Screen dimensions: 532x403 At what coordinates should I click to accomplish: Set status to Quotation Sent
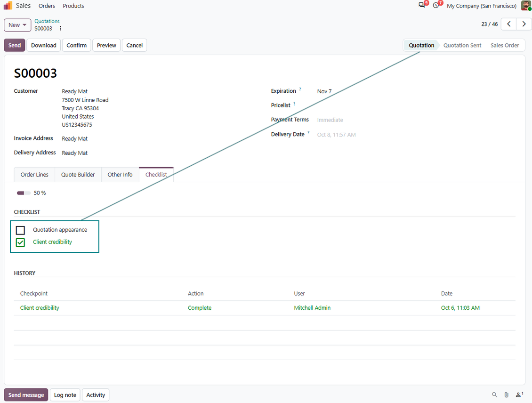[x=462, y=45]
